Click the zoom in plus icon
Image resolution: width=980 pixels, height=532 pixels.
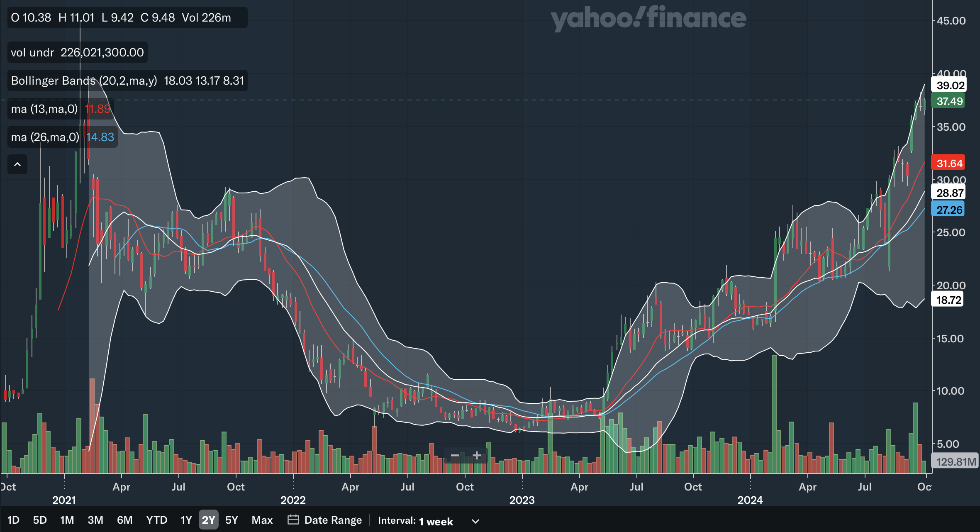point(477,456)
